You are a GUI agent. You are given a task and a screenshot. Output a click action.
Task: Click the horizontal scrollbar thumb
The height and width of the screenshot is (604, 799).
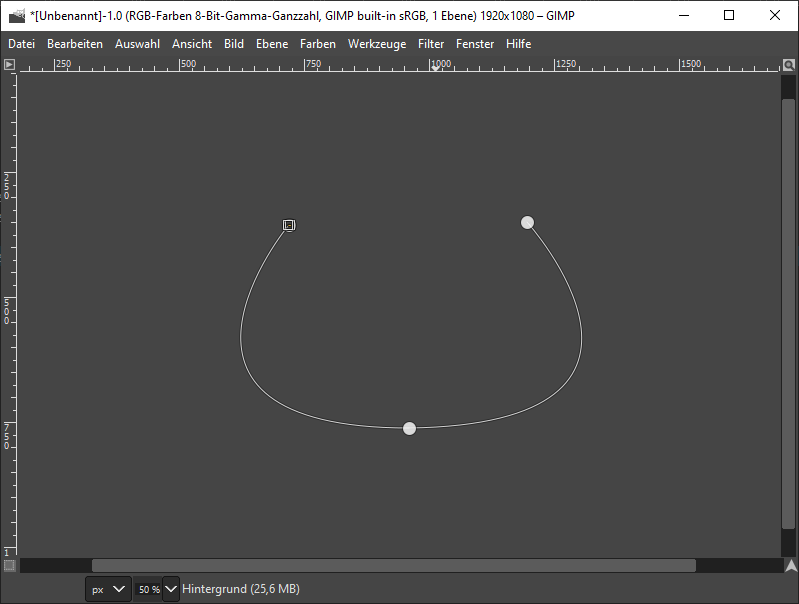point(393,566)
